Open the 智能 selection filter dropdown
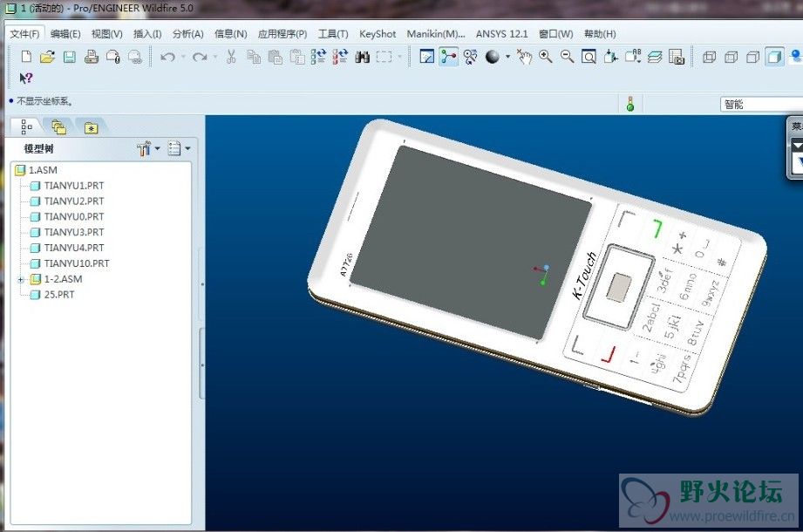 point(761,105)
